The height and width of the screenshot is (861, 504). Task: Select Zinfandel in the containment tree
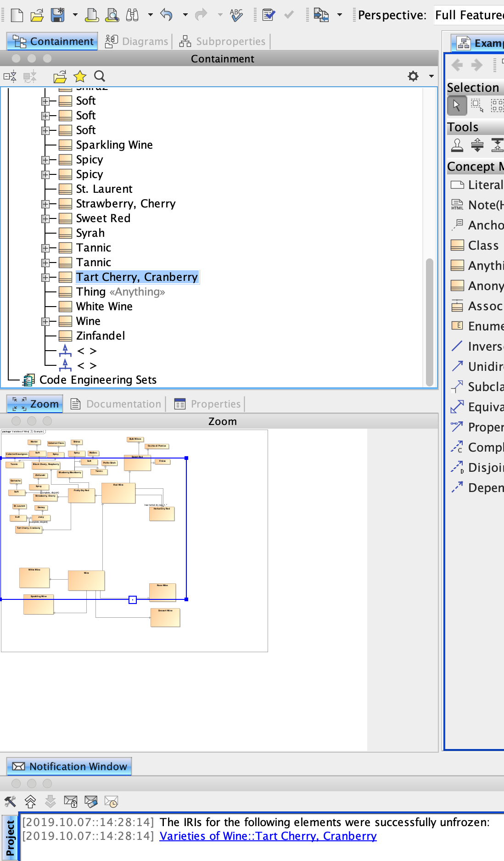100,336
